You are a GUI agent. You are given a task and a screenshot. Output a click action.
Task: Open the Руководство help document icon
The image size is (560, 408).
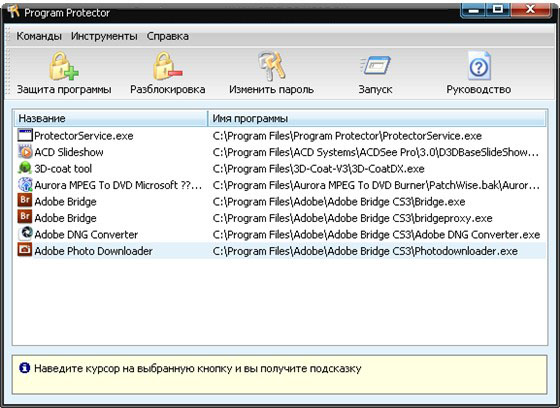tap(479, 66)
